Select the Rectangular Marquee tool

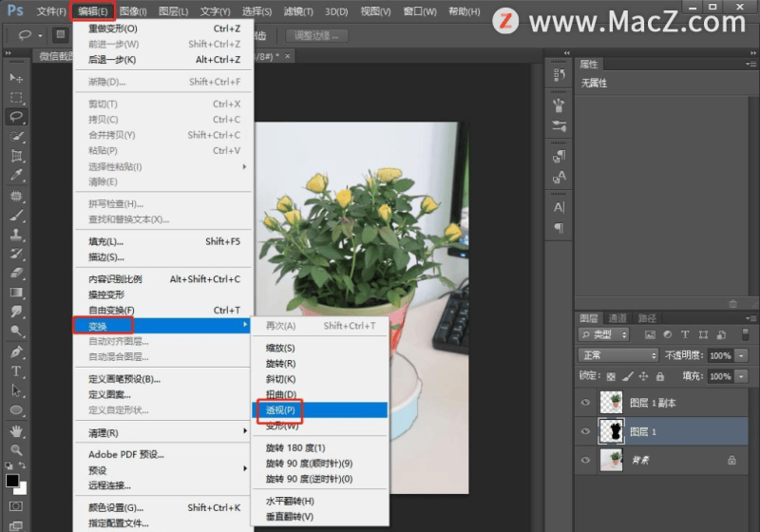(16, 98)
